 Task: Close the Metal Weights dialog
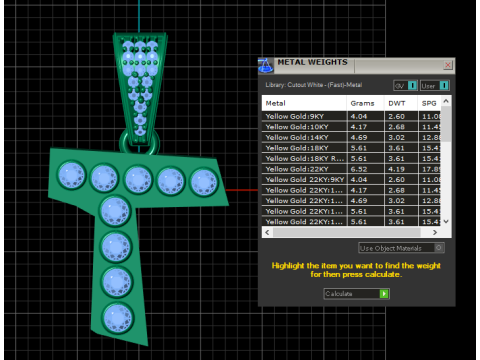point(448,65)
